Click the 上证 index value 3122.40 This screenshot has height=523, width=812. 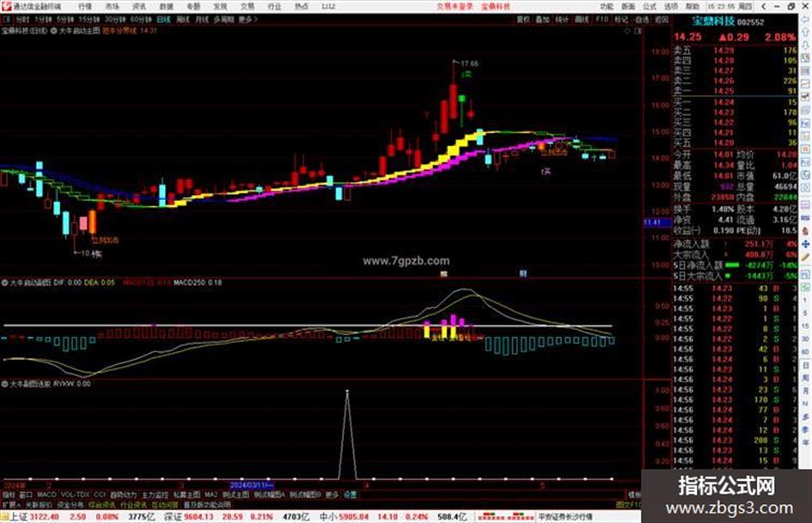(x=45, y=517)
